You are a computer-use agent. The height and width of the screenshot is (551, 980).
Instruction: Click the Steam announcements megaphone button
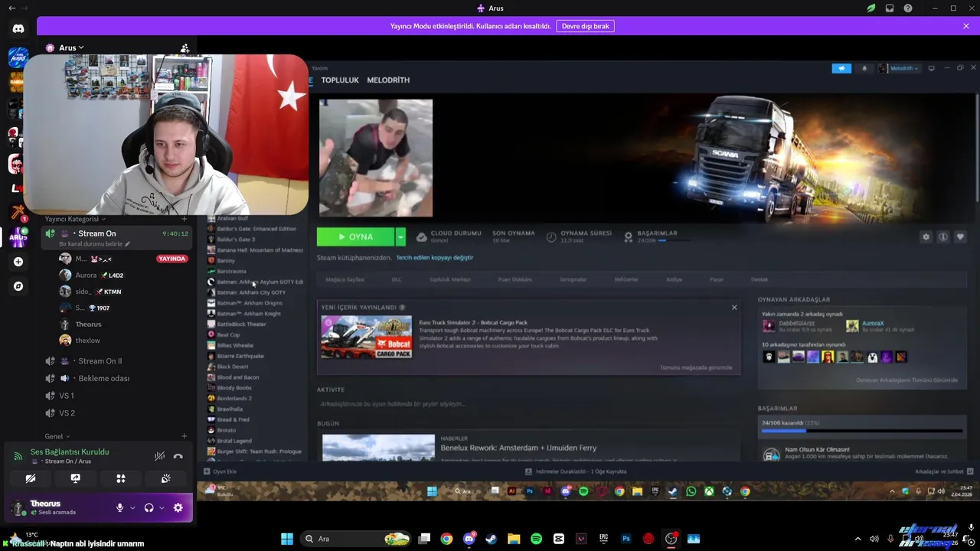(x=841, y=68)
